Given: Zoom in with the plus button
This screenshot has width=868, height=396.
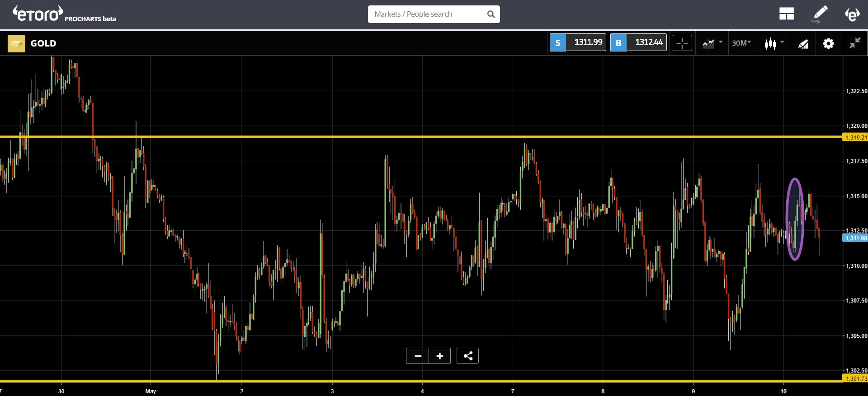Looking at the screenshot, I should tap(440, 356).
